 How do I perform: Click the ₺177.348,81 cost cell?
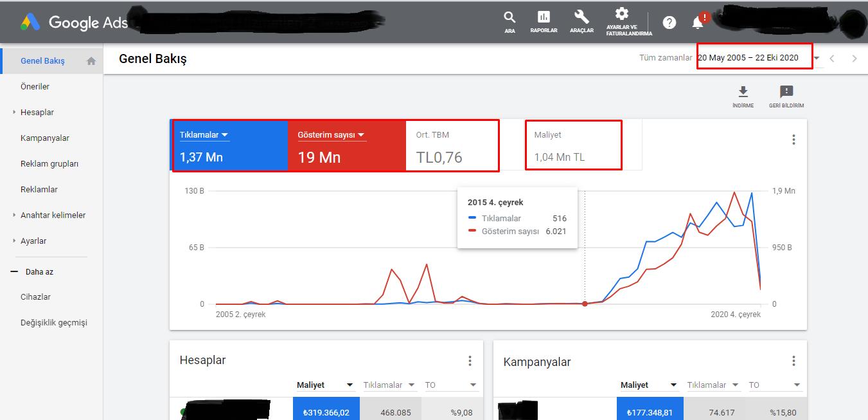coord(650,408)
